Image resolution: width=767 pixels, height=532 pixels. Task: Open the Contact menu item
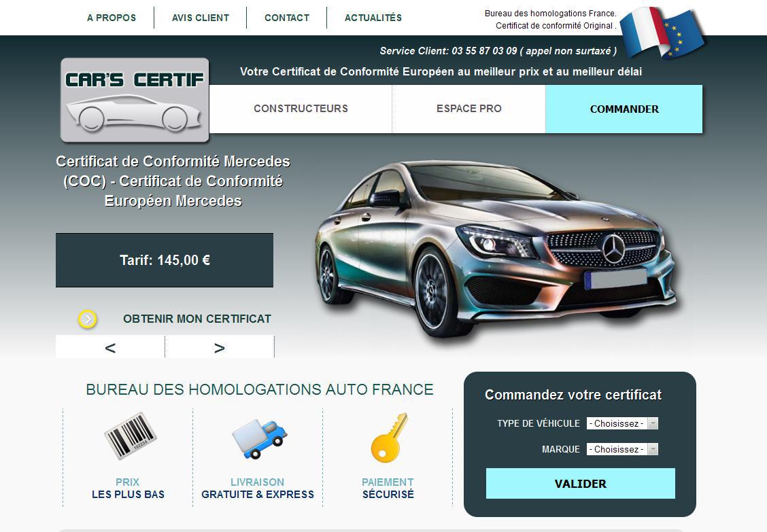[x=287, y=18]
